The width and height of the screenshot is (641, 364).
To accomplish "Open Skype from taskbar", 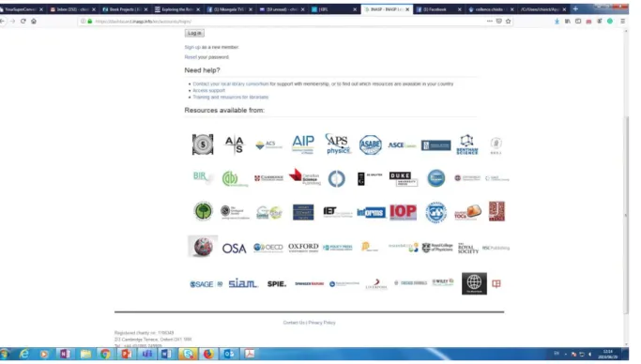I will 188,354.
